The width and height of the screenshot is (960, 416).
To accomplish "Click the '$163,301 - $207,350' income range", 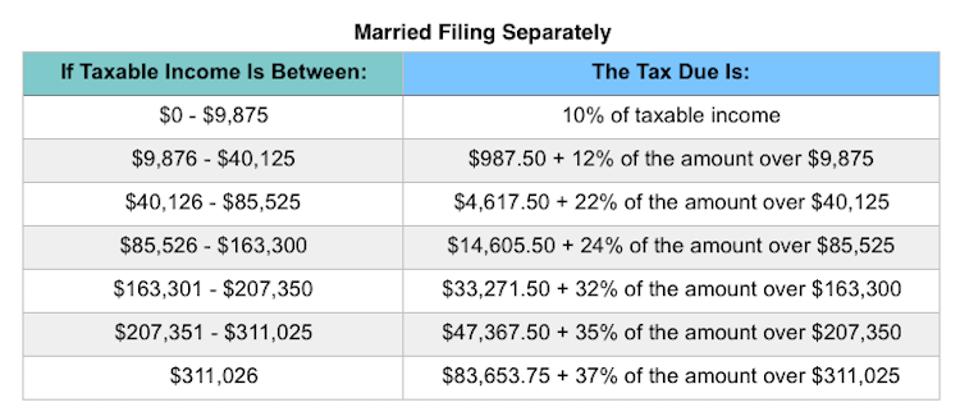I will (x=213, y=289).
